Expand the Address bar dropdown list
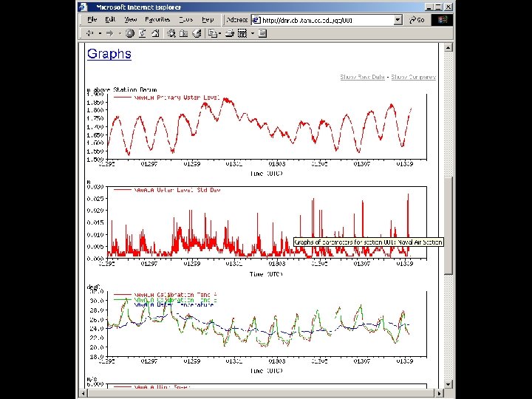The image size is (532, 399). click(x=398, y=20)
